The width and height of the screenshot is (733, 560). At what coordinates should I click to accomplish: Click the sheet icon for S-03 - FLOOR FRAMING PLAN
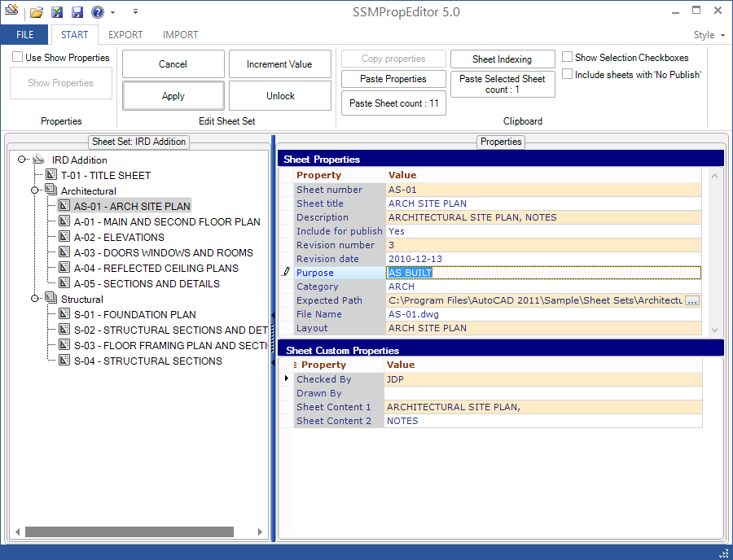[64, 344]
